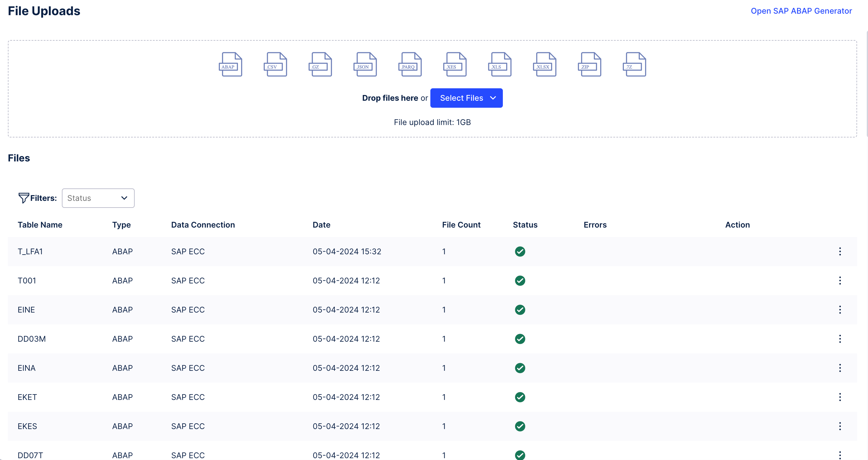
Task: Click the ZIP file type icon
Action: (x=589, y=64)
